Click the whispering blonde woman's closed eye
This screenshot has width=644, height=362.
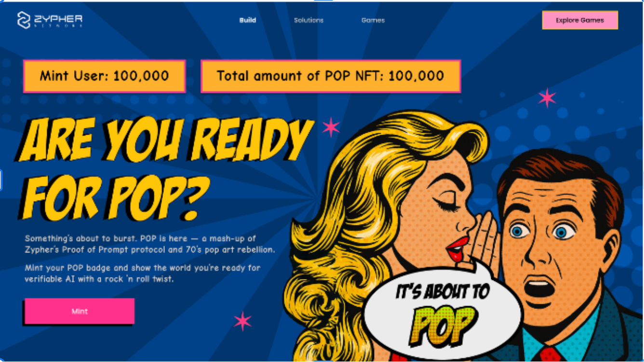coord(444,206)
